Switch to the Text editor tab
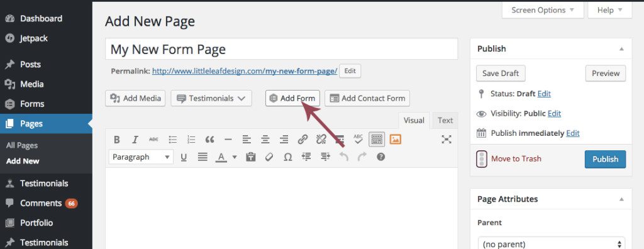644x249 pixels. point(445,120)
